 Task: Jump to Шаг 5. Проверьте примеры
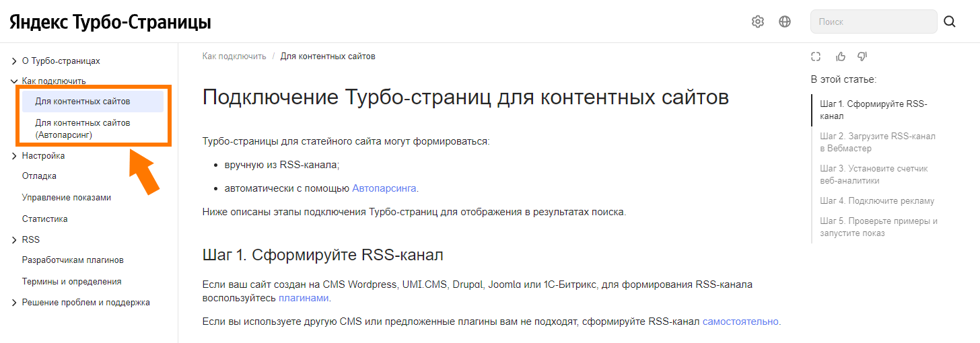click(878, 227)
